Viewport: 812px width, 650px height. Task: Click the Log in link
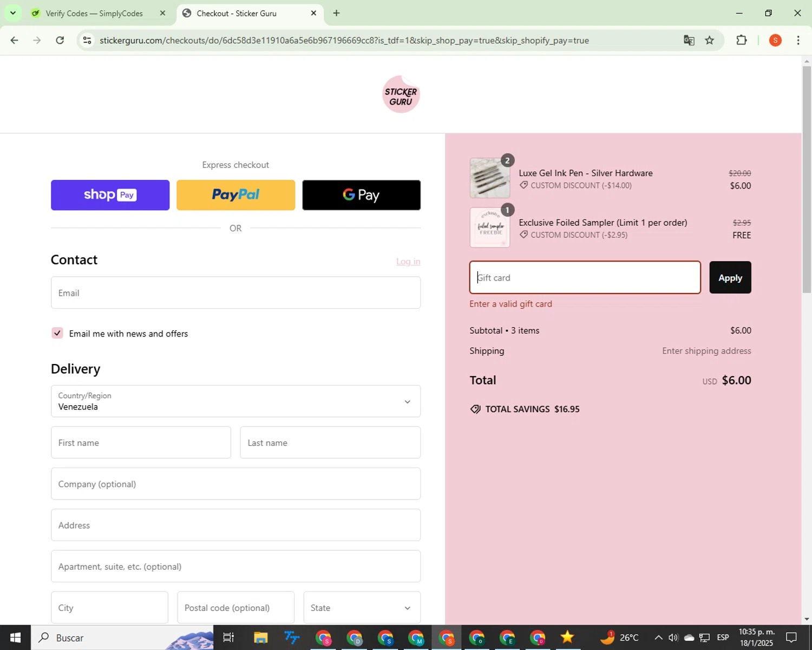pos(408,262)
